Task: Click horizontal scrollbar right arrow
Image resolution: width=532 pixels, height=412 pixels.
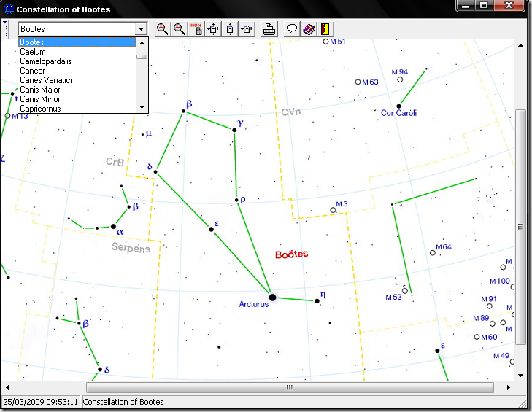Action: point(508,387)
